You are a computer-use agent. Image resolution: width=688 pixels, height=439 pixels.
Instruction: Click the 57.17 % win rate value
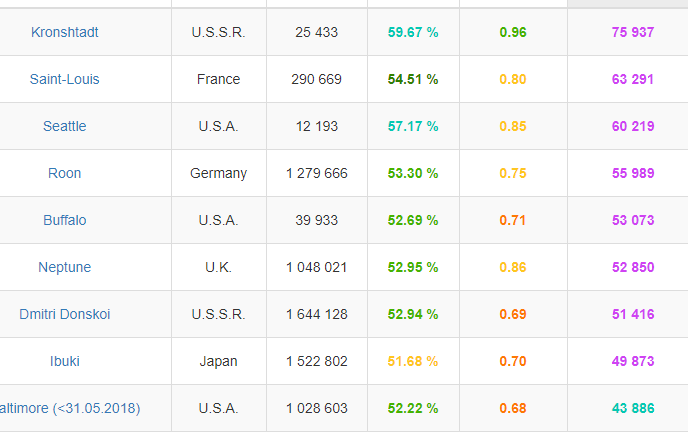coord(413,126)
